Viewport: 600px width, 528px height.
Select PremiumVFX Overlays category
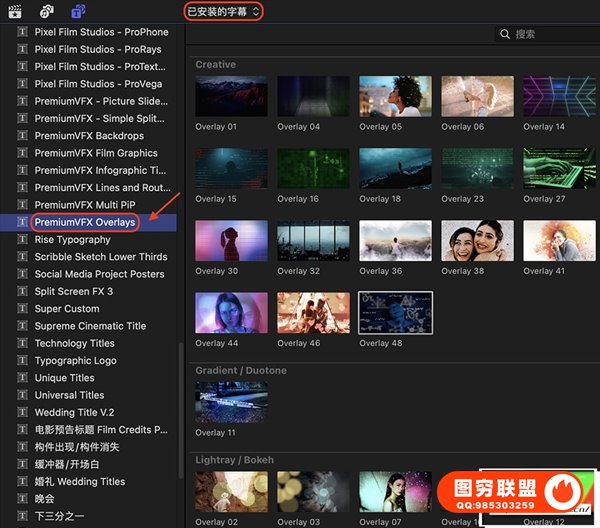coord(85,222)
